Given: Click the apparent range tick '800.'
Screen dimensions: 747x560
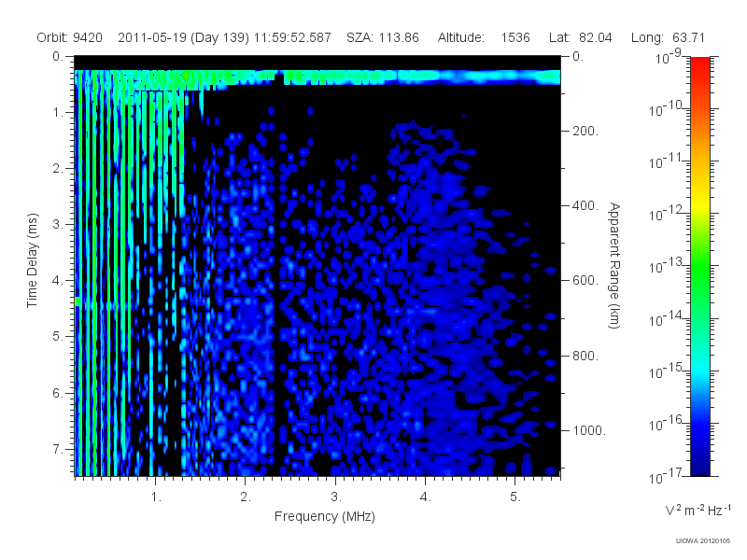Looking at the screenshot, I should [x=585, y=356].
